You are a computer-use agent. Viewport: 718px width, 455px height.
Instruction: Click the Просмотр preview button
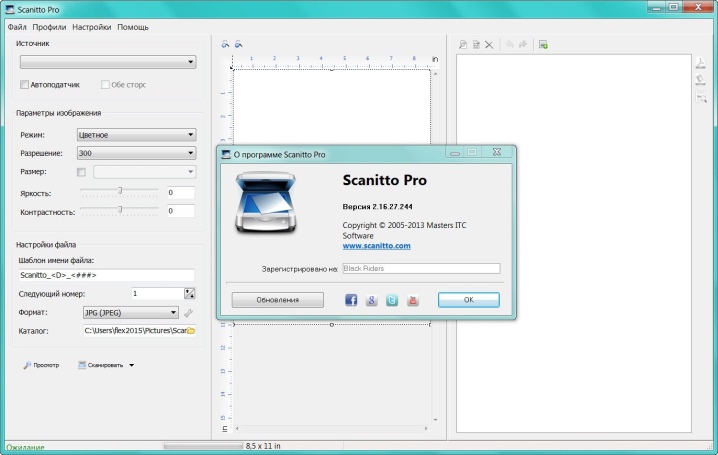pyautogui.click(x=41, y=365)
